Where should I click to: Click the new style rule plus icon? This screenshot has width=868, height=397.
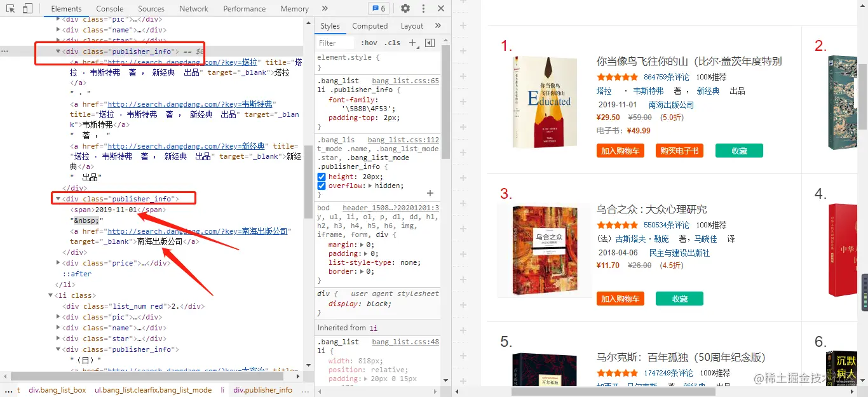click(x=412, y=43)
